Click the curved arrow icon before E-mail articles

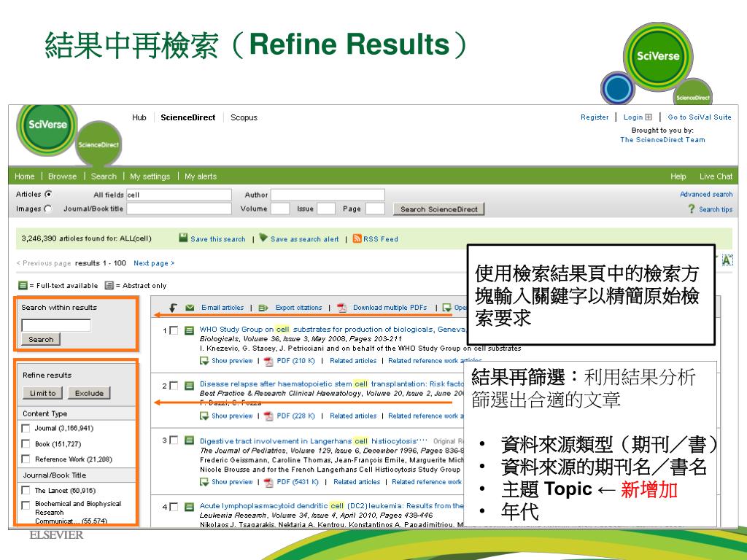[x=172, y=308]
